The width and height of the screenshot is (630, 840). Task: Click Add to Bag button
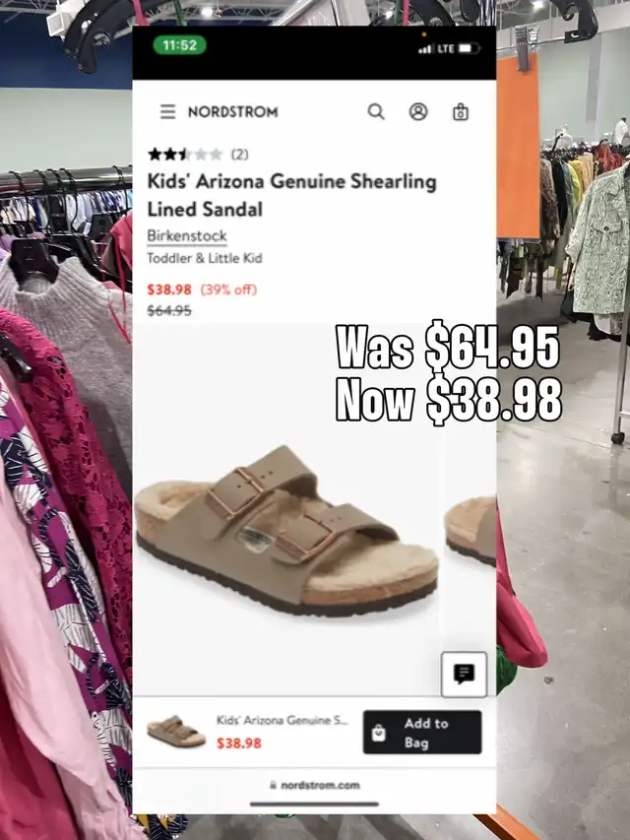coord(422,733)
